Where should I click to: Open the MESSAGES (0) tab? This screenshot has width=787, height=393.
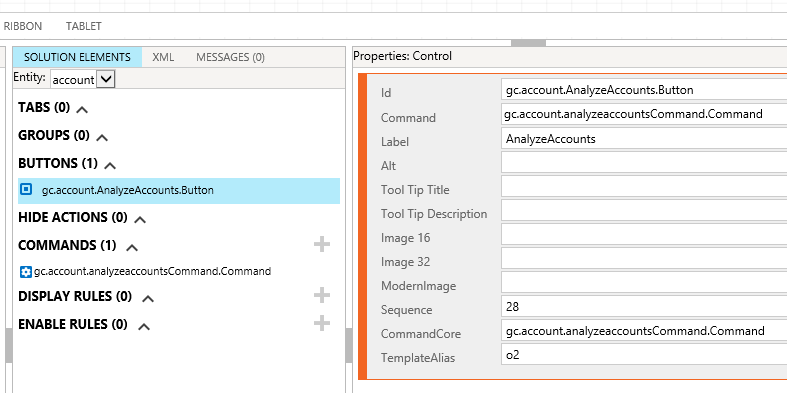click(x=230, y=57)
